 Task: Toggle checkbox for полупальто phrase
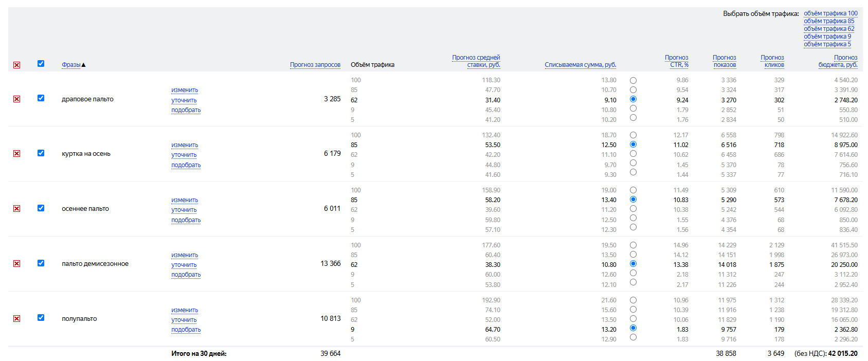coord(41,318)
